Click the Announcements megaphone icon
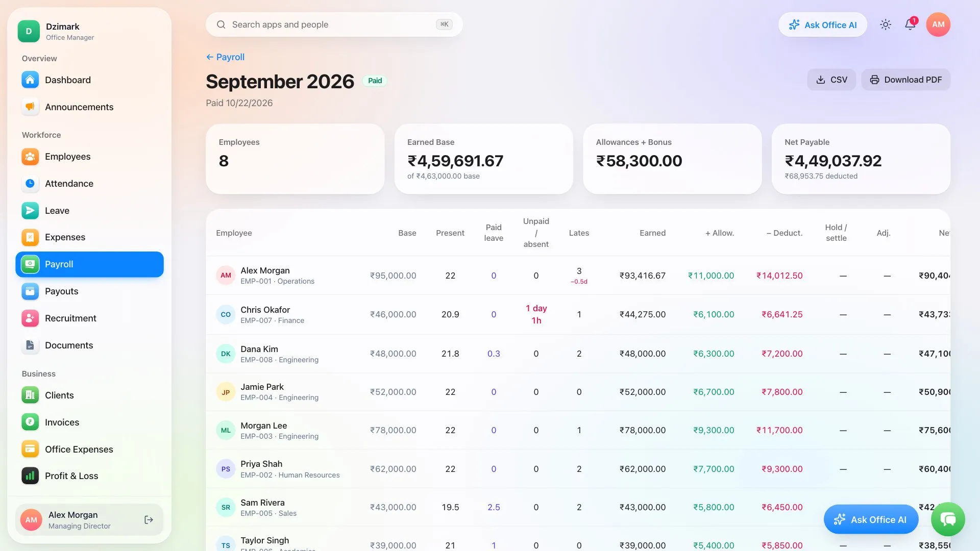 click(x=30, y=107)
